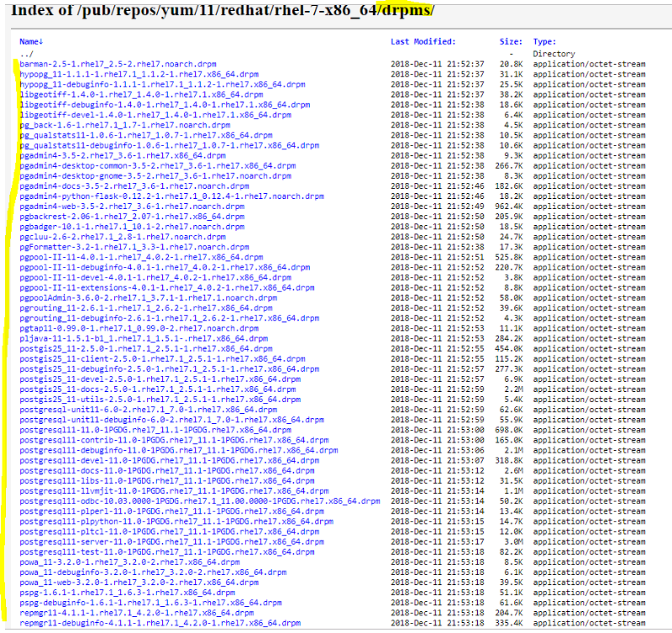The height and width of the screenshot is (633, 672).
Task: Download the barman-2.5-1 noarch drpm file
Action: pyautogui.click(x=120, y=64)
